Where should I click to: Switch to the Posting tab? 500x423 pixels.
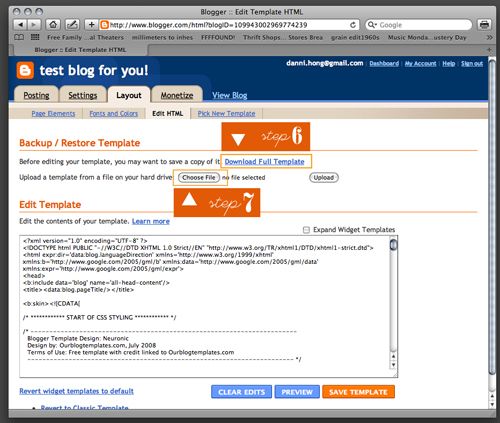coord(36,95)
